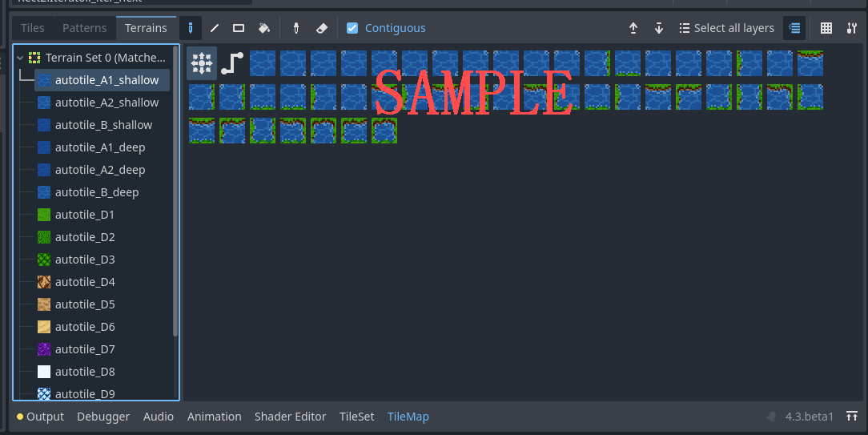Open the Shader Editor panel
This screenshot has width=868, height=435.
tap(290, 416)
